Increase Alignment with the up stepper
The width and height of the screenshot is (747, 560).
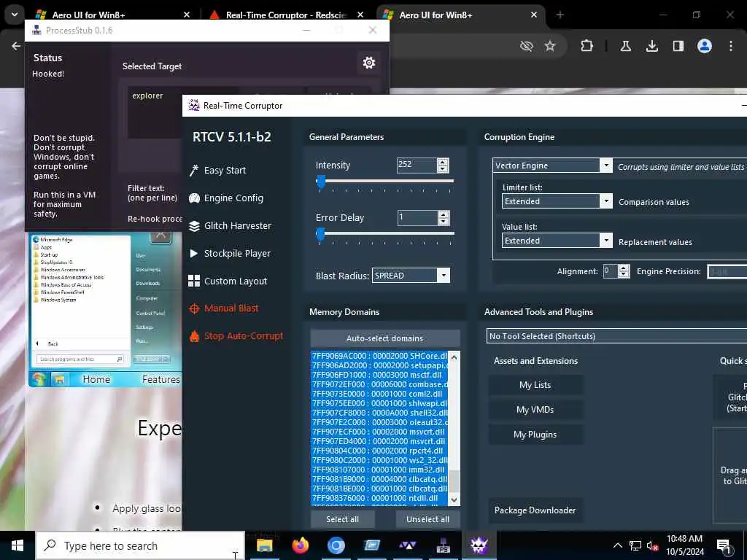click(624, 268)
